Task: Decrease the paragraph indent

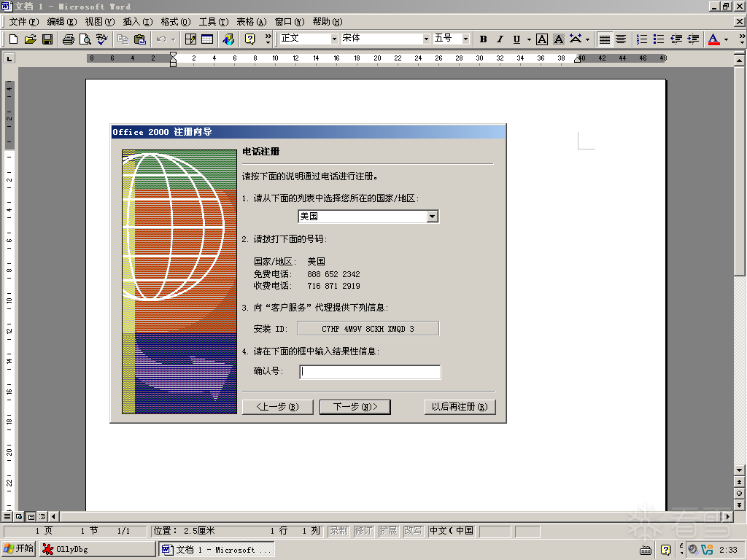Action: click(676, 39)
